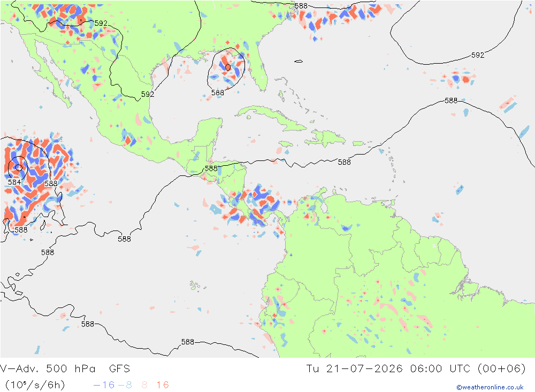
Task: Click the 592 label near Texas coast
Action: (x=148, y=94)
